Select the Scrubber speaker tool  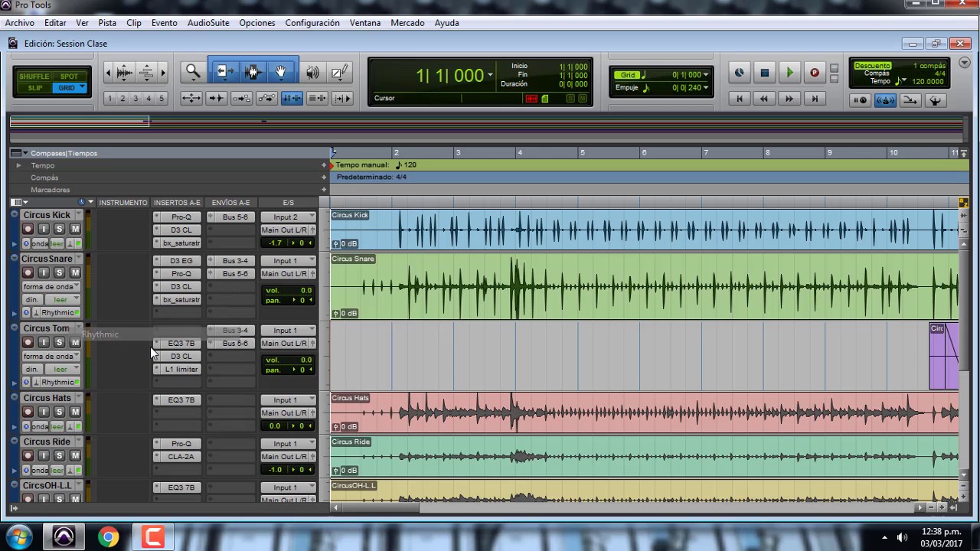click(x=312, y=72)
